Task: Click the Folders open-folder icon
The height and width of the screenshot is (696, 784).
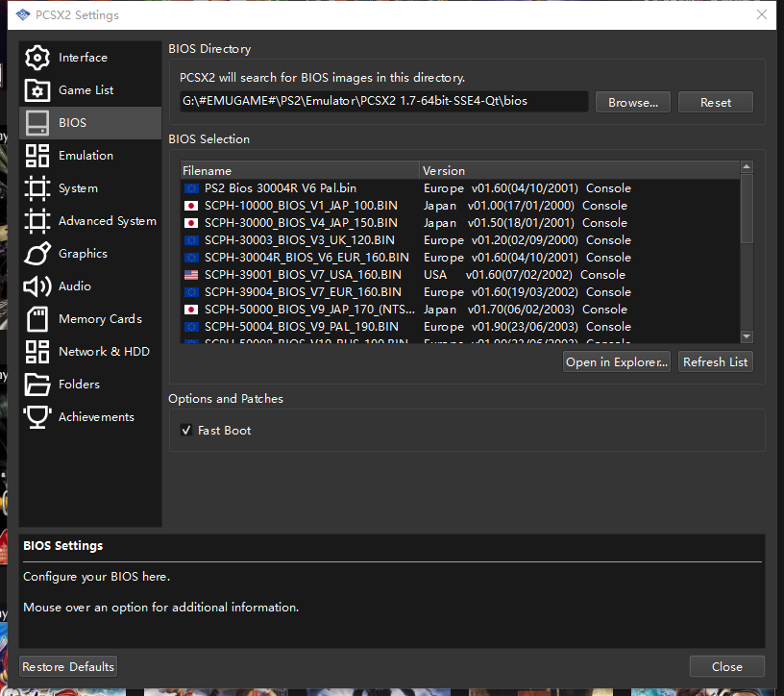Action: coord(37,385)
